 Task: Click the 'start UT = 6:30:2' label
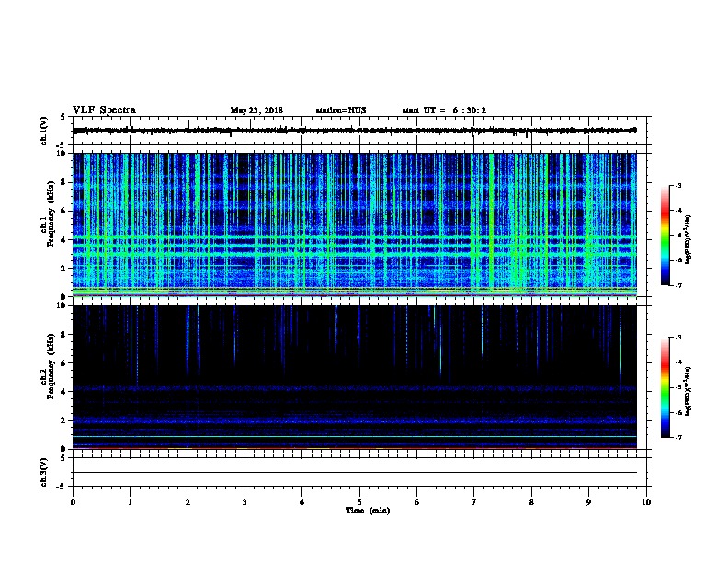point(444,110)
